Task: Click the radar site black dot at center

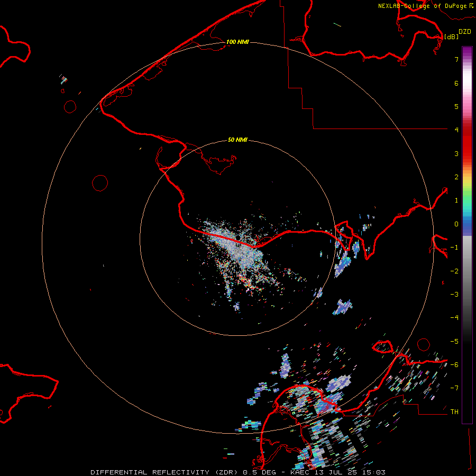Action: 239,237
